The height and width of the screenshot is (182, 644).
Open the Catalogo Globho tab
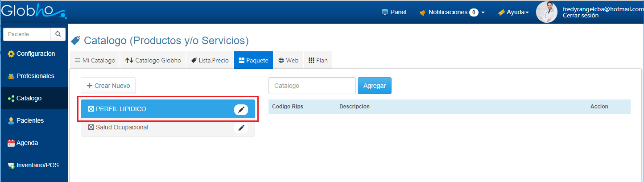[x=153, y=61]
